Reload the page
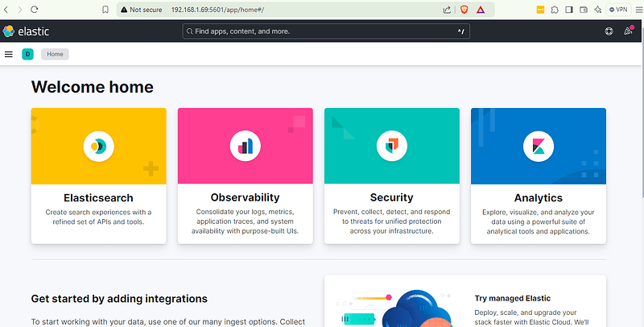 coord(35,10)
